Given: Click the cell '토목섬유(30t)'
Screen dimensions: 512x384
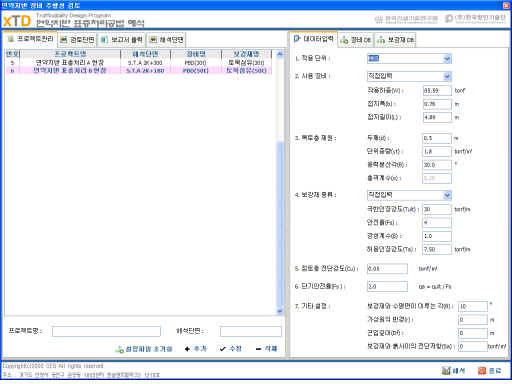Looking at the screenshot, I should point(246,63).
